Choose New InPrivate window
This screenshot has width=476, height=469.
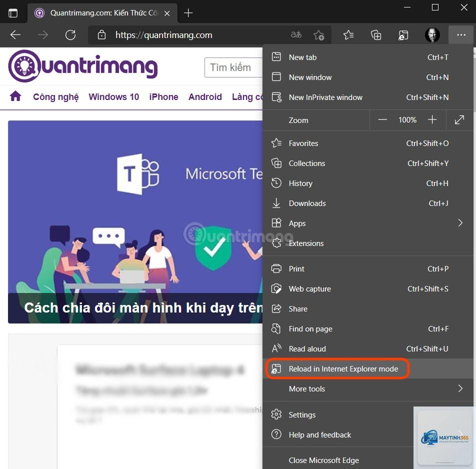click(x=367, y=97)
